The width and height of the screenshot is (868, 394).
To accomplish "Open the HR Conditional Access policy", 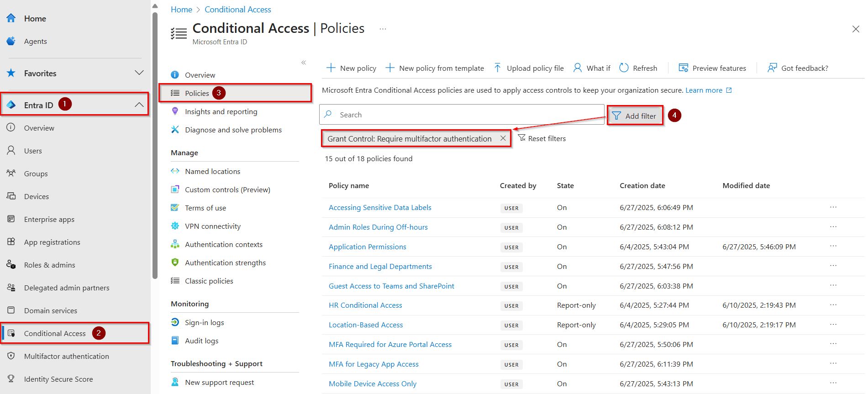I will coord(365,305).
